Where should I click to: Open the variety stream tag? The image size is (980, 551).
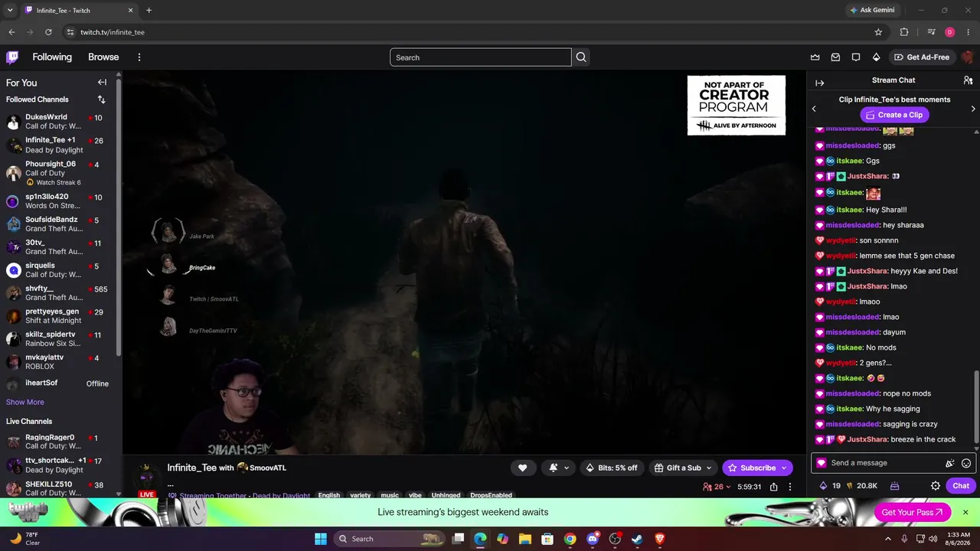[361, 495]
